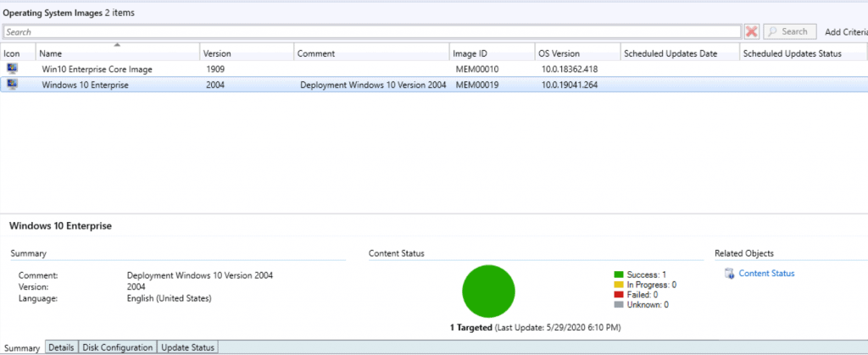Image resolution: width=868 pixels, height=355 pixels.
Task: Switch to the Details tab
Action: tap(61, 347)
